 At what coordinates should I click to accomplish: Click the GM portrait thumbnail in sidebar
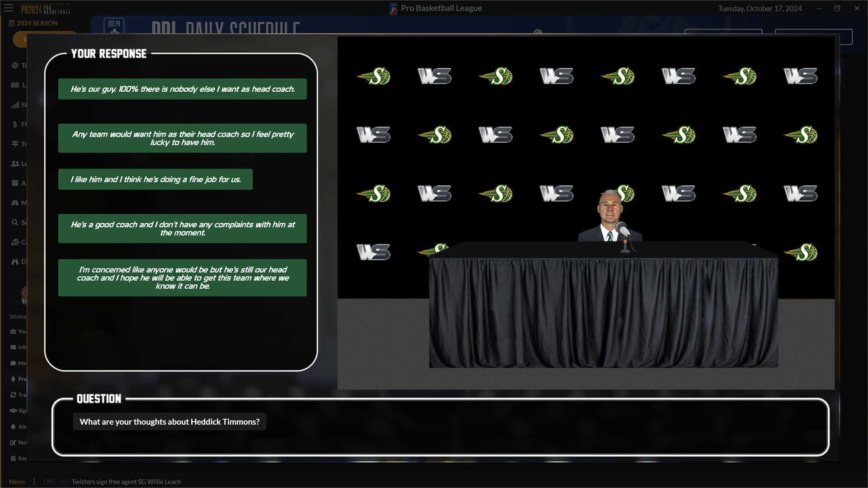(x=24, y=295)
